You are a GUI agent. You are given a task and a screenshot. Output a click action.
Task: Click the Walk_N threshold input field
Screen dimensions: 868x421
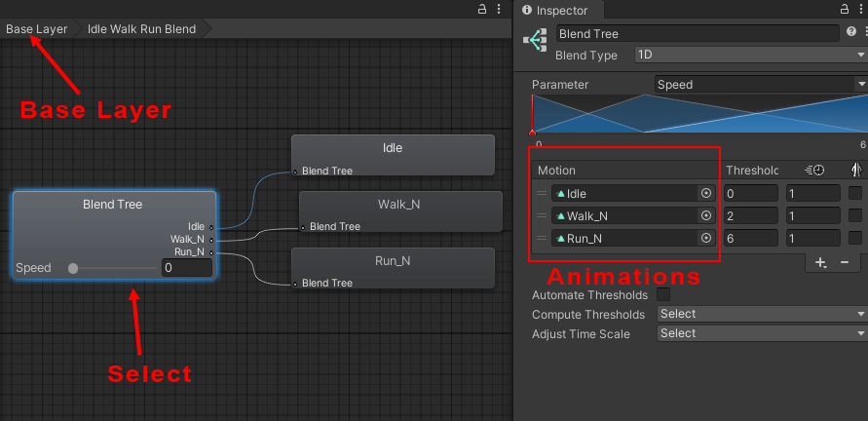[x=750, y=215]
